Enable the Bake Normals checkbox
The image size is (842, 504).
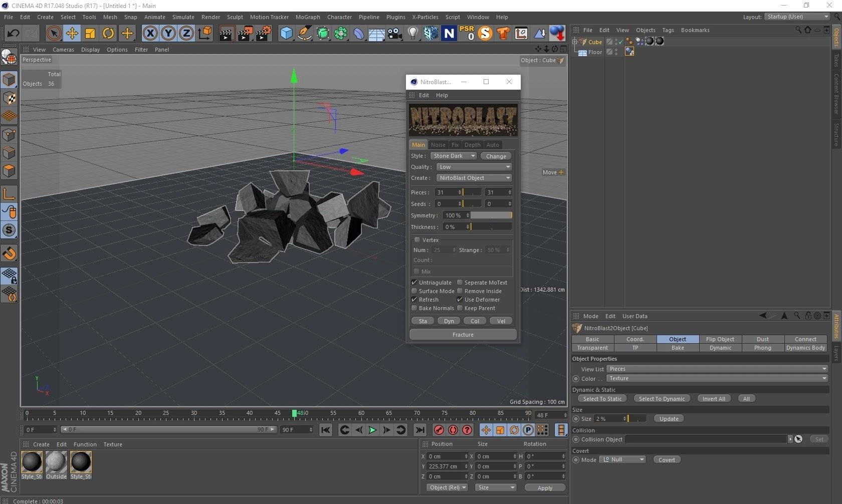pos(414,308)
